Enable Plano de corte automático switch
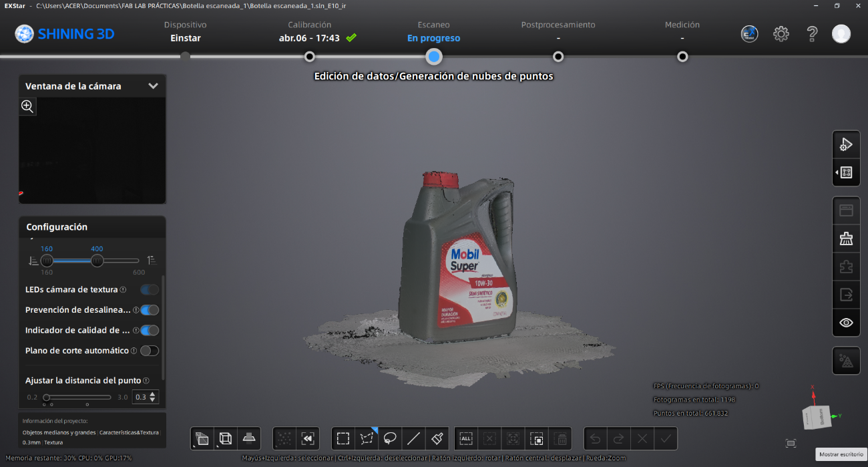 point(150,351)
